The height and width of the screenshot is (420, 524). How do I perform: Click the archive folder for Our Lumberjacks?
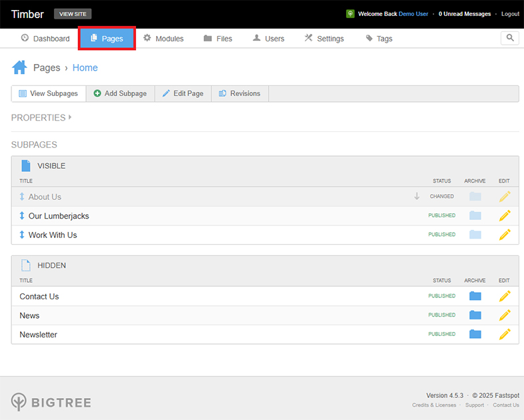pos(475,215)
